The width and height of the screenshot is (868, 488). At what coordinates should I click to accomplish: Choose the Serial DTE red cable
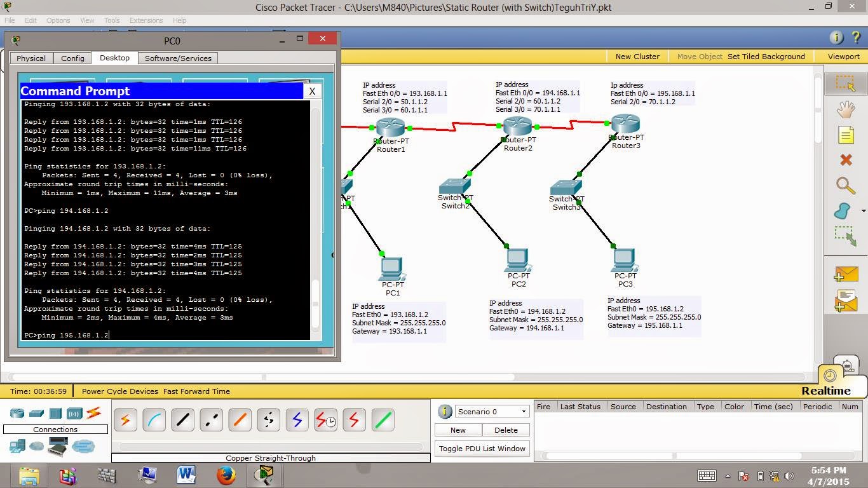pos(355,420)
